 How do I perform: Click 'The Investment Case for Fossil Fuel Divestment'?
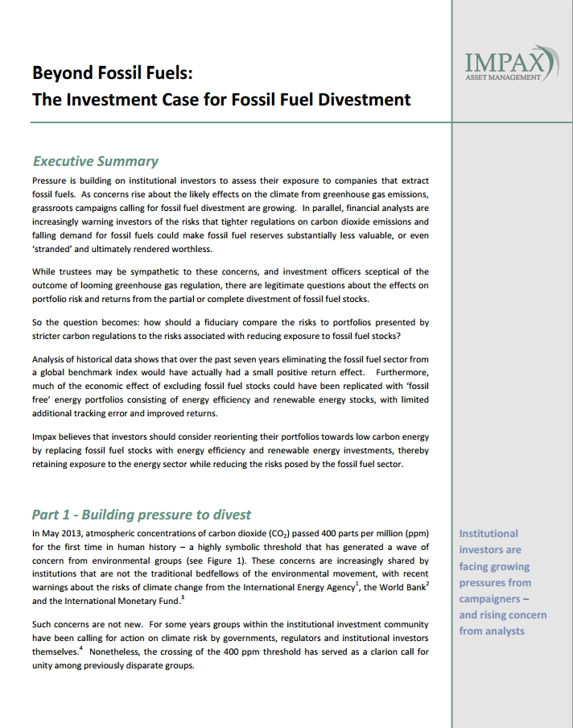click(x=221, y=100)
